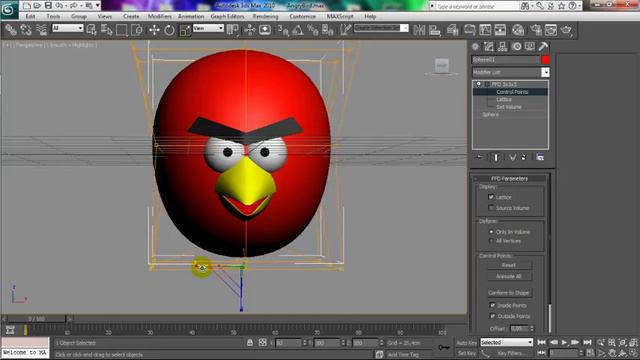Select the Only In Volume radio button
Image resolution: width=640 pixels, height=360 pixels.
pos(491,231)
